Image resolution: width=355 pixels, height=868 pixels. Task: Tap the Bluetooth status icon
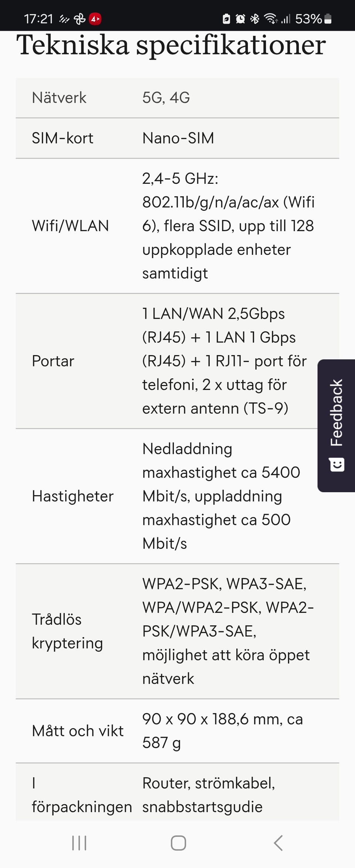point(255,19)
